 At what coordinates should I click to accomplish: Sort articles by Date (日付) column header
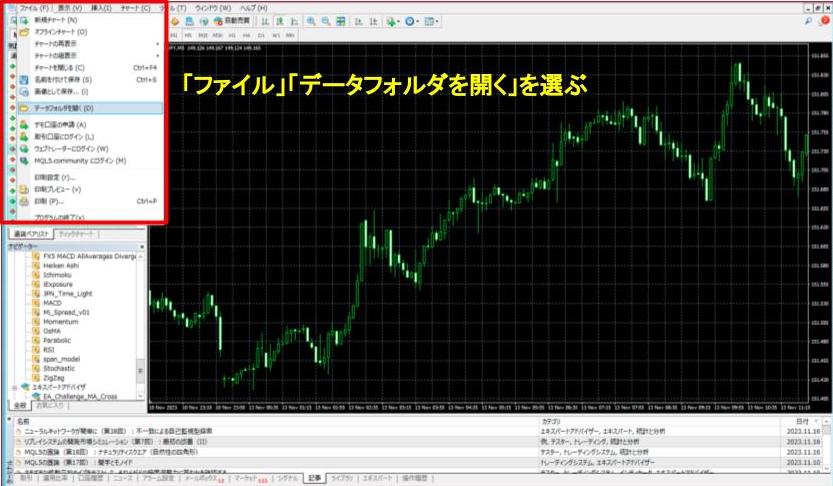[x=802, y=421]
